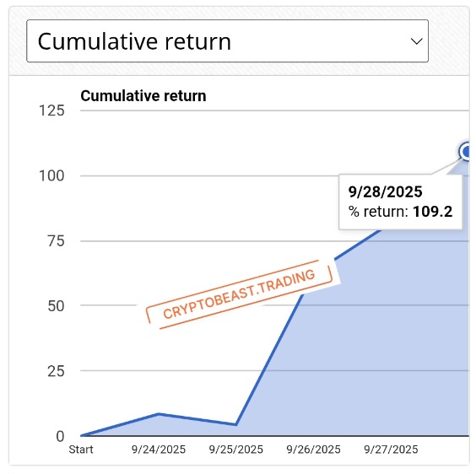Click the 9/28/2025 tooltip box
The image size is (476, 474).
coord(400,202)
